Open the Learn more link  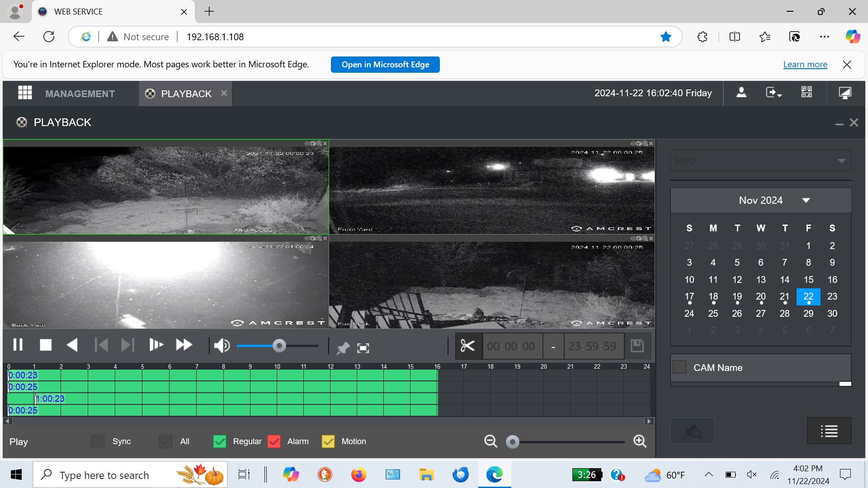805,65
